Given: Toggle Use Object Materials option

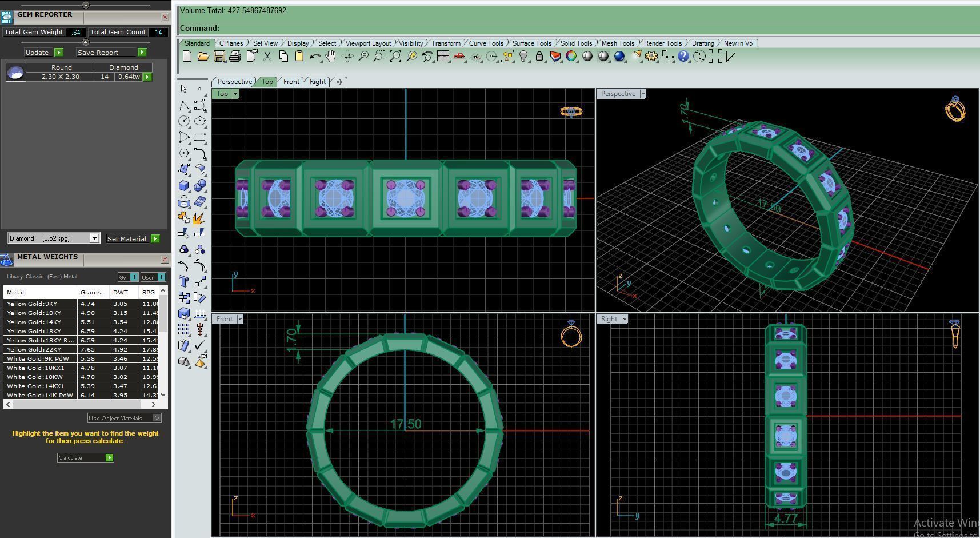Looking at the screenshot, I should [x=125, y=418].
